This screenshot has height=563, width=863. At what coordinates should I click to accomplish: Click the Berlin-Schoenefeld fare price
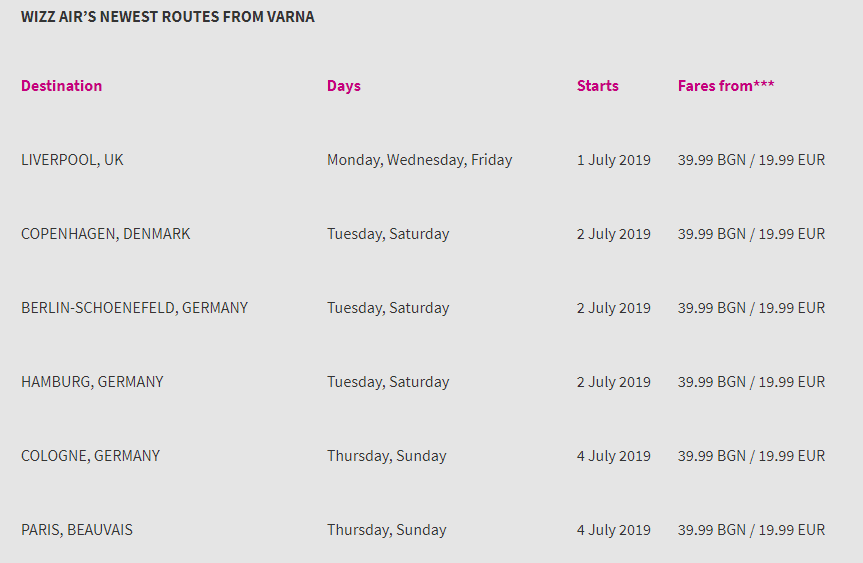coord(751,308)
